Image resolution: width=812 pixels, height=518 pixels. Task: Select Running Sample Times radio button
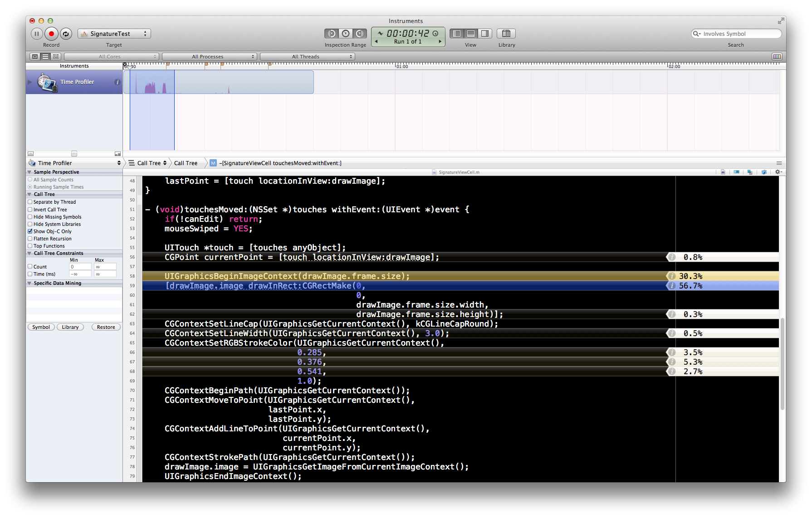coord(30,187)
